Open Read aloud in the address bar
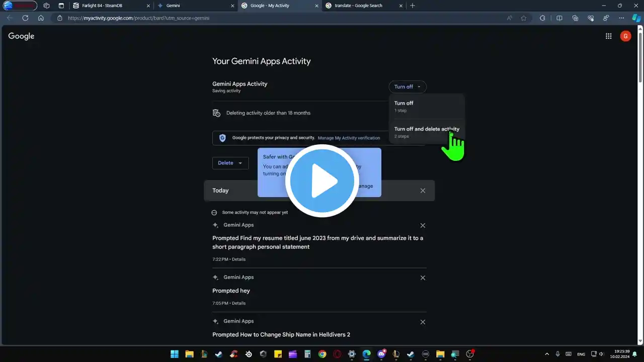Image resolution: width=644 pixels, height=362 pixels. (510, 18)
